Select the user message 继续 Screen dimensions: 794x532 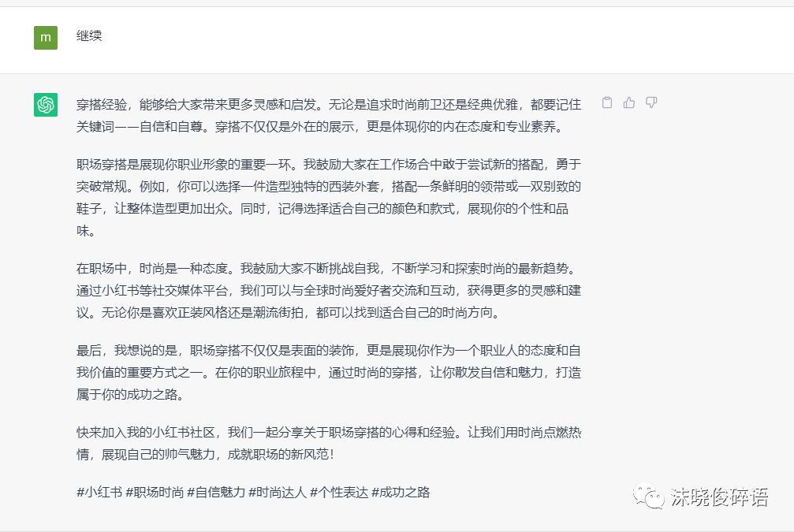coord(89,36)
